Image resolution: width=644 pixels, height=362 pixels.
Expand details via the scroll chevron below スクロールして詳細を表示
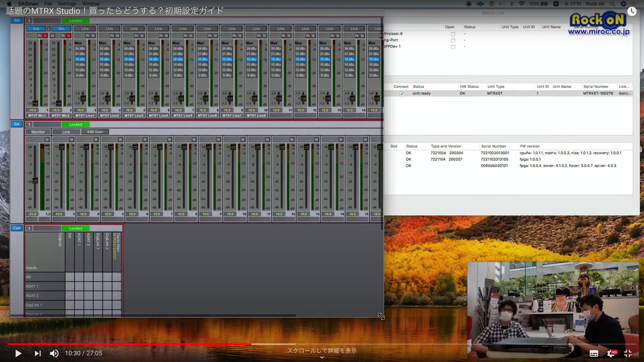[322, 357]
